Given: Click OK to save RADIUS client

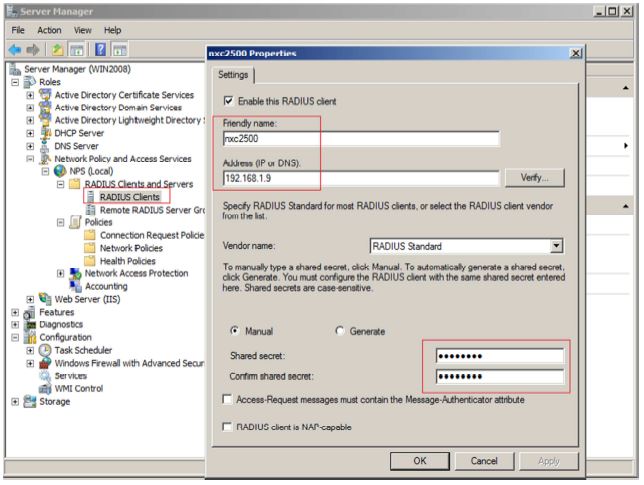Looking at the screenshot, I should 419,461.
